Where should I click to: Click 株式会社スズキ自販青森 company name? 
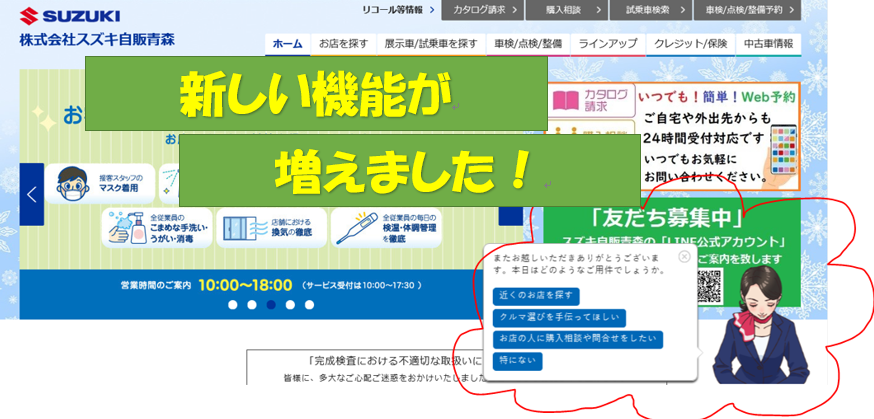(97, 40)
